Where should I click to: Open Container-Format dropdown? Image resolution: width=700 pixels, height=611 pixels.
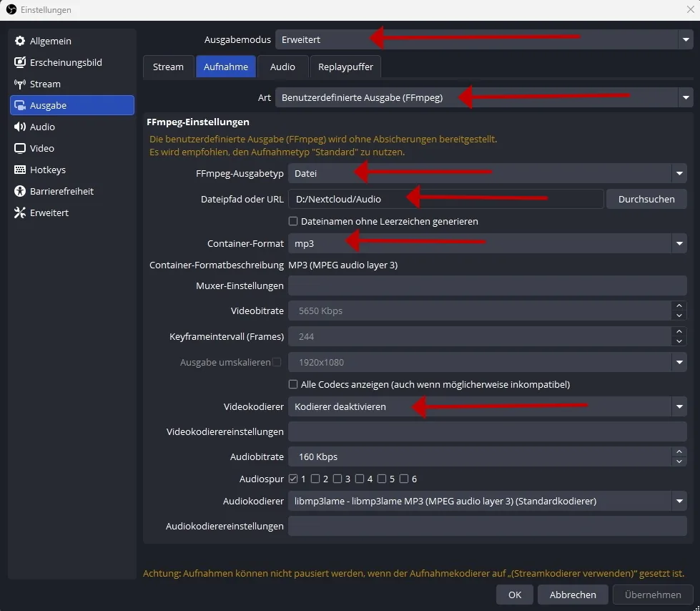[487, 243]
